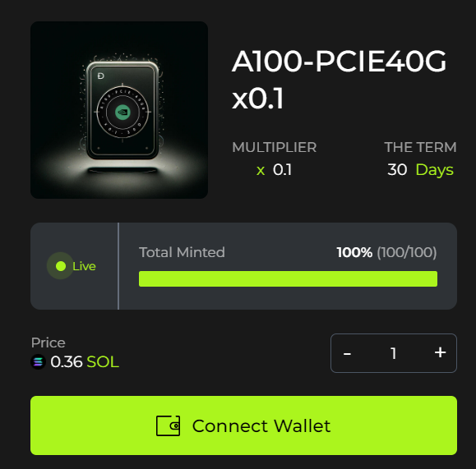Click the Price label
This screenshot has height=469, width=476.
click(49, 343)
